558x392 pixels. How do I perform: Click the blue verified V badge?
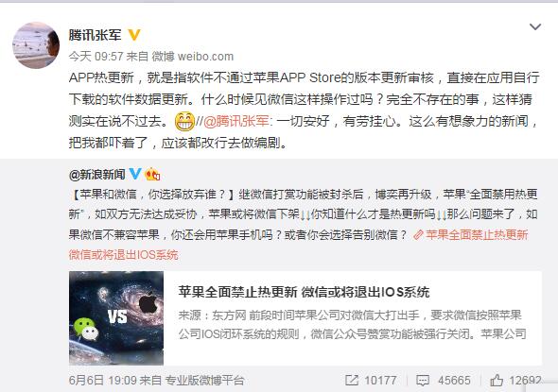click(x=135, y=174)
